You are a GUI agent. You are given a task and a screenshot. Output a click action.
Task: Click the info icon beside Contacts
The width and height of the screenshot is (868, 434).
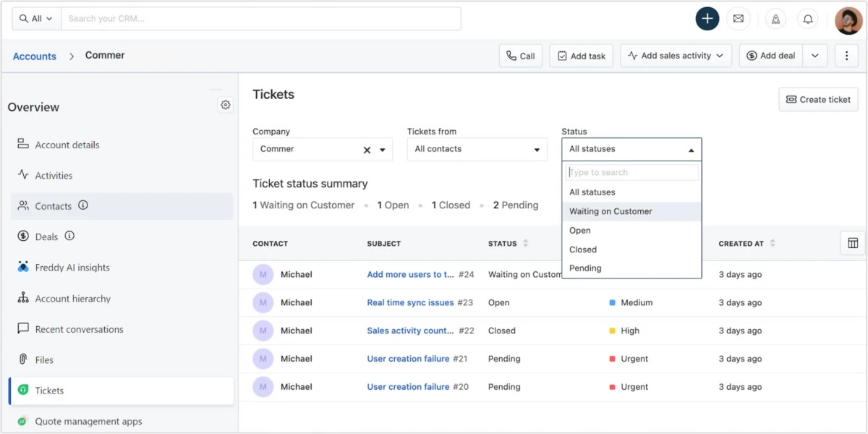click(83, 205)
